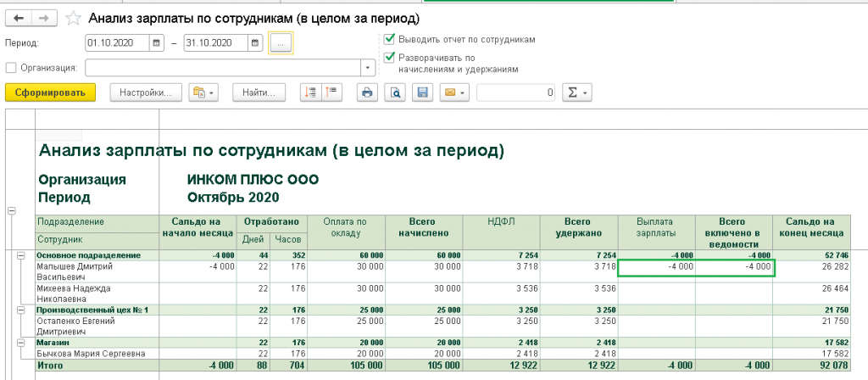
Task: Select row Малышев Дмитрий Васильевич
Action: pyautogui.click(x=97, y=271)
